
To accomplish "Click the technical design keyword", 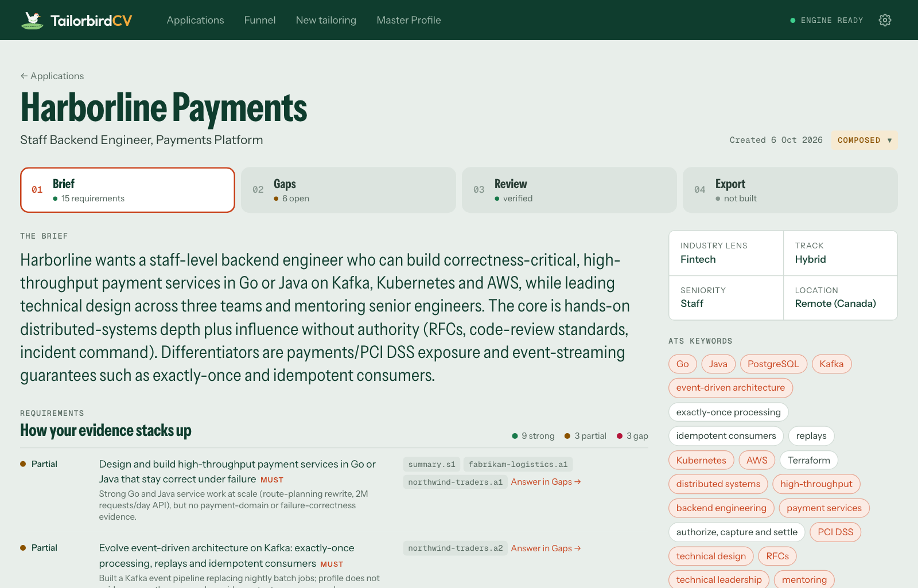I will click(x=711, y=556).
